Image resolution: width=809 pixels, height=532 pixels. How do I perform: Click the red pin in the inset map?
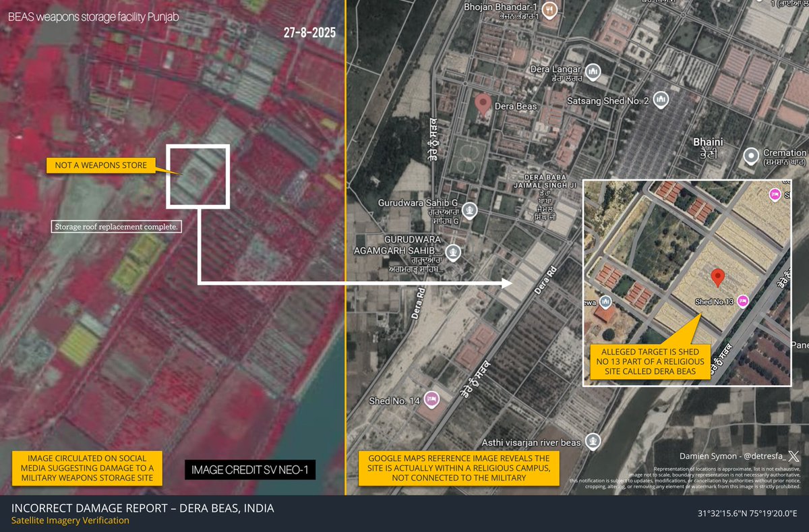coord(717,278)
